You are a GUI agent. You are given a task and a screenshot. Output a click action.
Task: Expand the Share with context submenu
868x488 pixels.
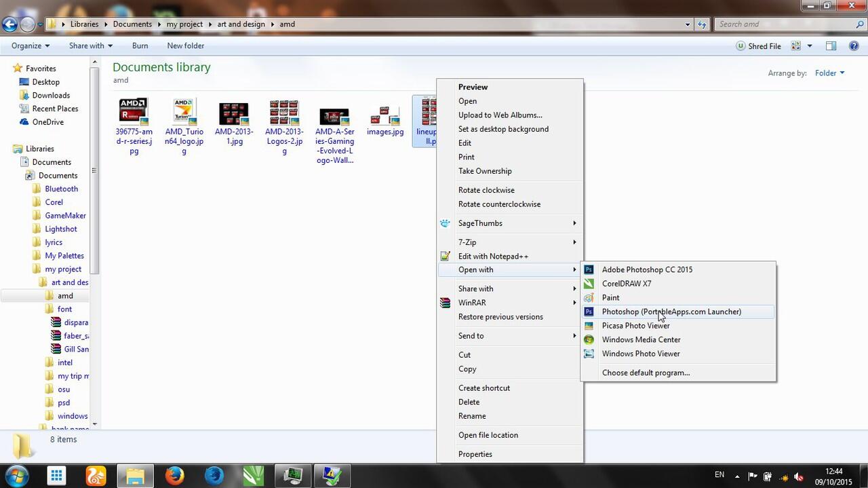510,288
